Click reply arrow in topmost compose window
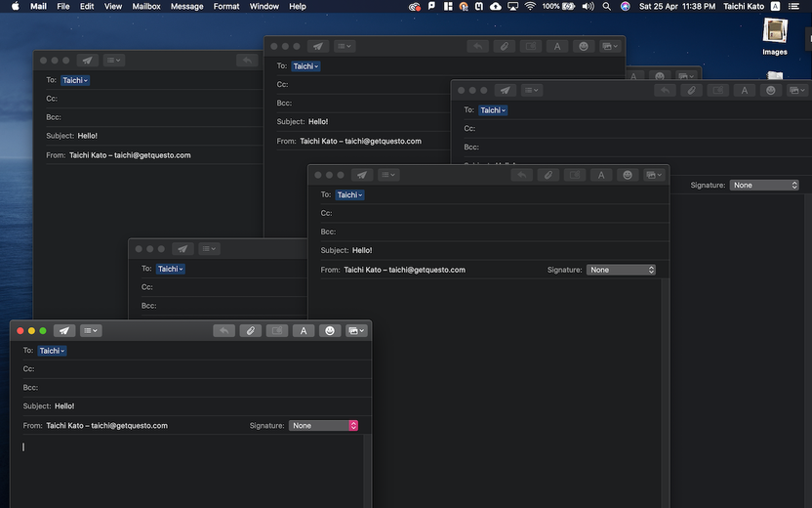 click(477, 46)
